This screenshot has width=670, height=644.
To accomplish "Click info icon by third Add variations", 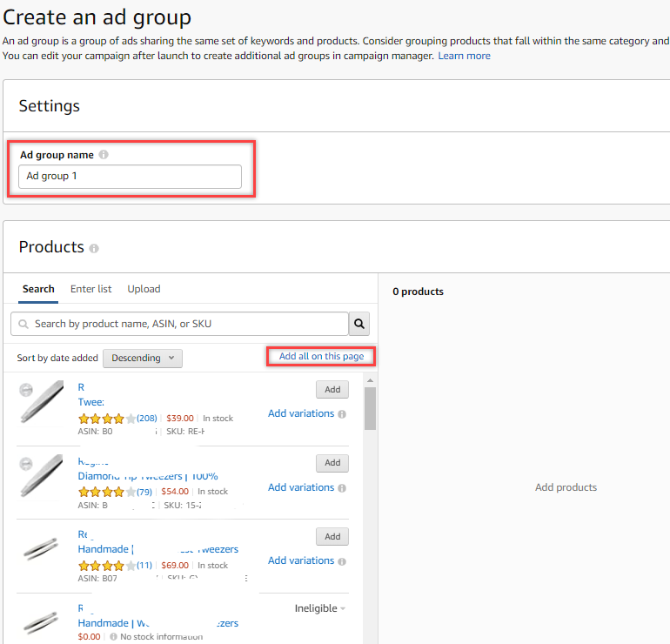I will coord(342,561).
